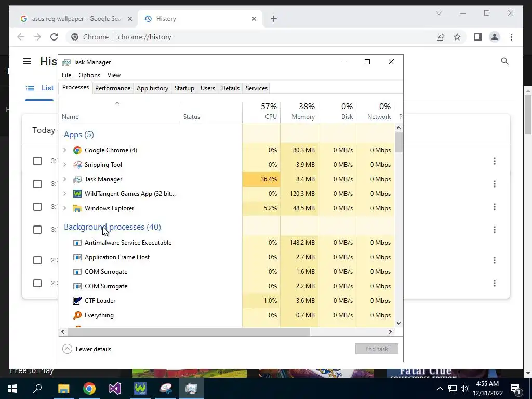Viewport: 532px width, 399px height.
Task: Switch to the Users tab
Action: 208,88
